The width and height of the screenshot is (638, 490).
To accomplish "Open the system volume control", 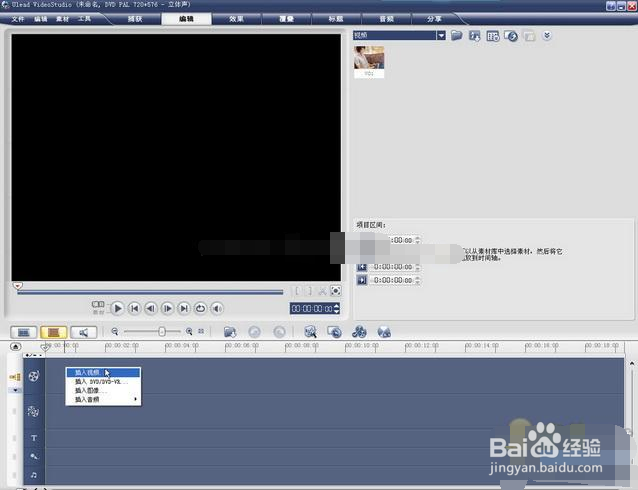I will pyautogui.click(x=217, y=308).
